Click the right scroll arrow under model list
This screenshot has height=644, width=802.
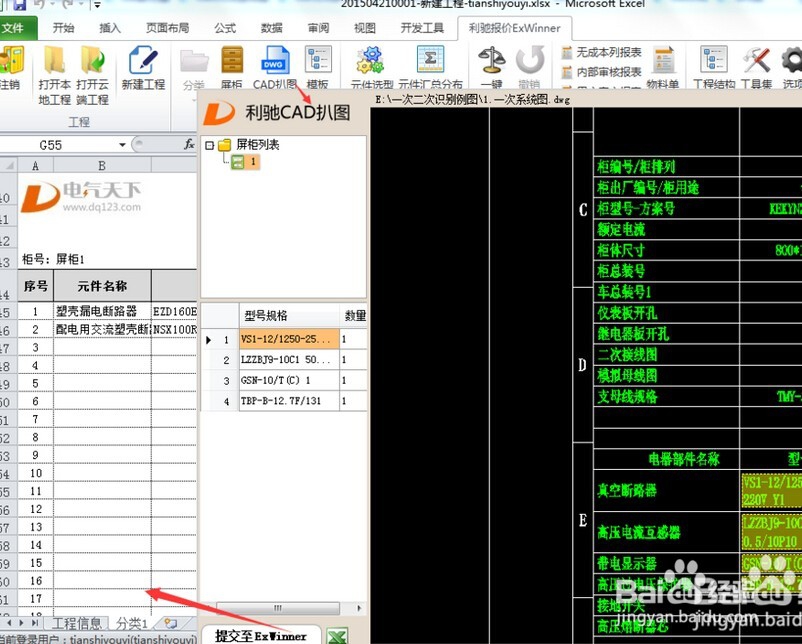point(359,608)
